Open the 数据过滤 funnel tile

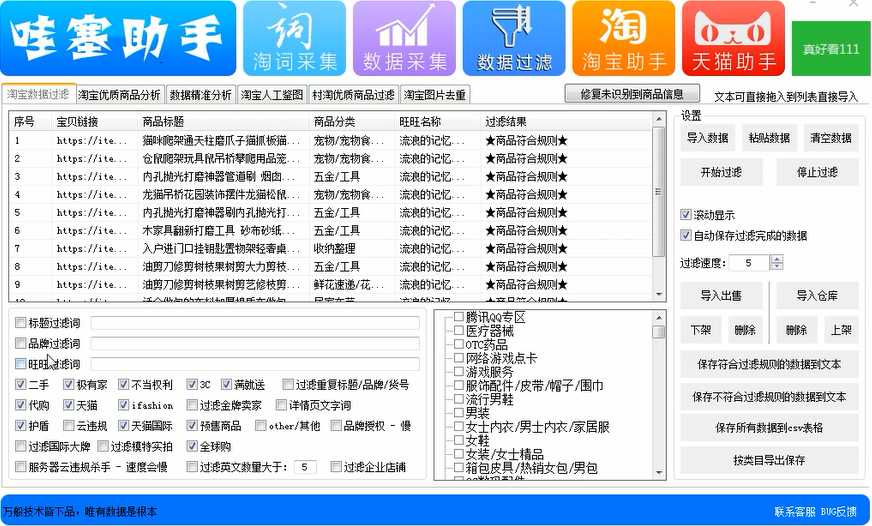coord(514,38)
